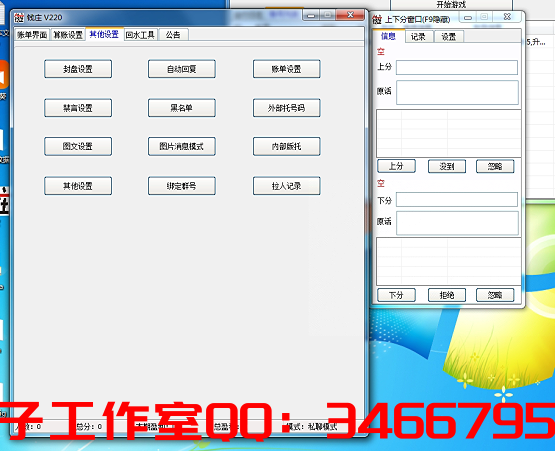Click 忽略 button beside 没到
The height and width of the screenshot is (451, 555).
click(495, 166)
